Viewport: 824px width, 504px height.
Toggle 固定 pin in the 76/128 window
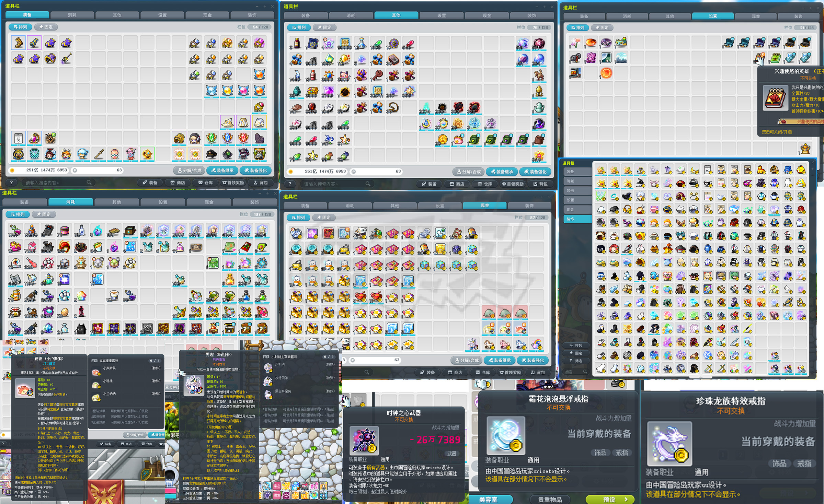click(x=325, y=27)
